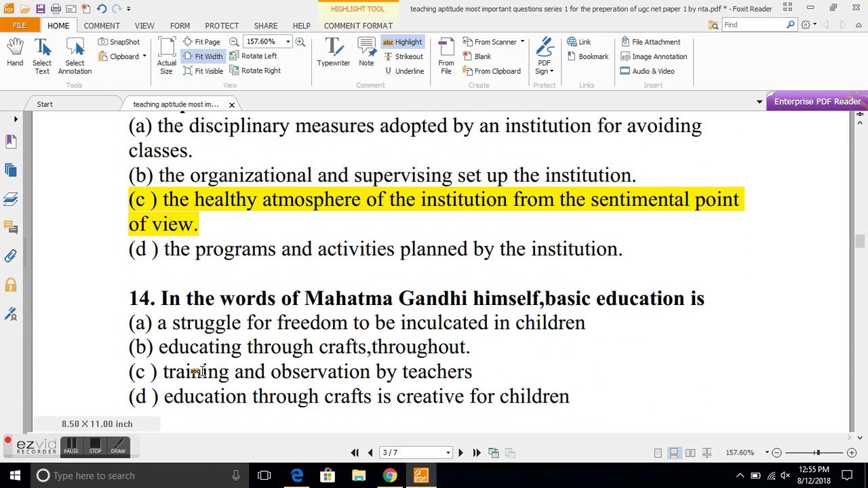Open the Pages thumbnail panel
The image size is (868, 488).
[x=11, y=170]
